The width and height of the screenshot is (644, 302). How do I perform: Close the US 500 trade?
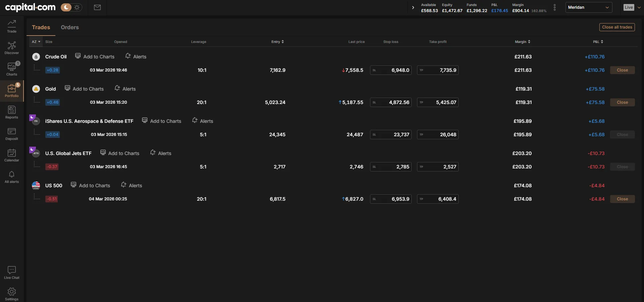(x=622, y=199)
